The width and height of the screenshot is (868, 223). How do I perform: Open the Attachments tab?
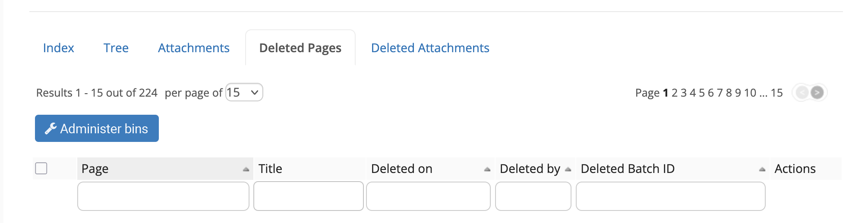[x=194, y=48]
